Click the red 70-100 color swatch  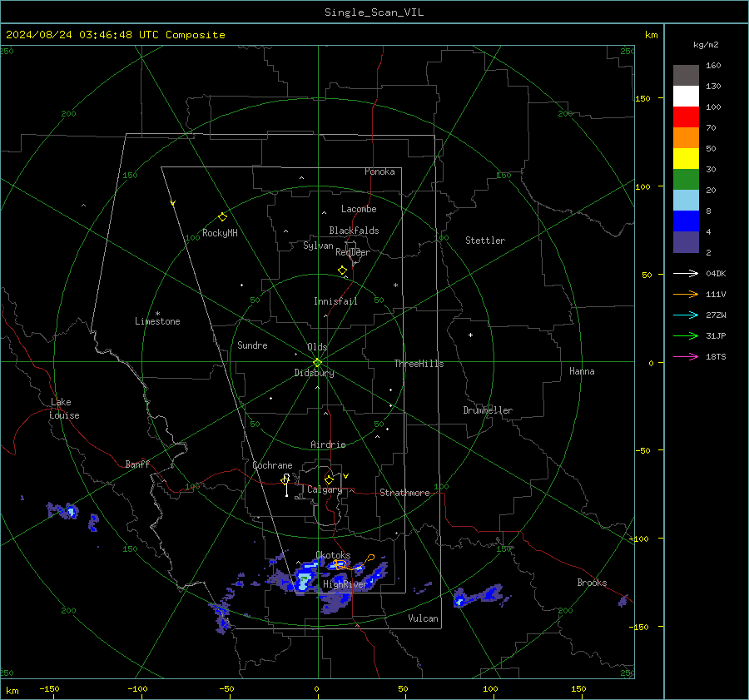tap(686, 117)
